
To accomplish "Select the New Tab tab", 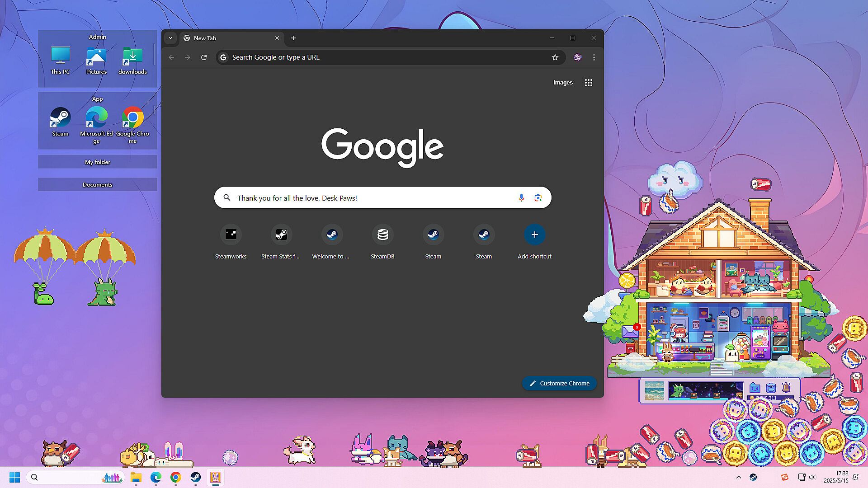I will point(226,38).
